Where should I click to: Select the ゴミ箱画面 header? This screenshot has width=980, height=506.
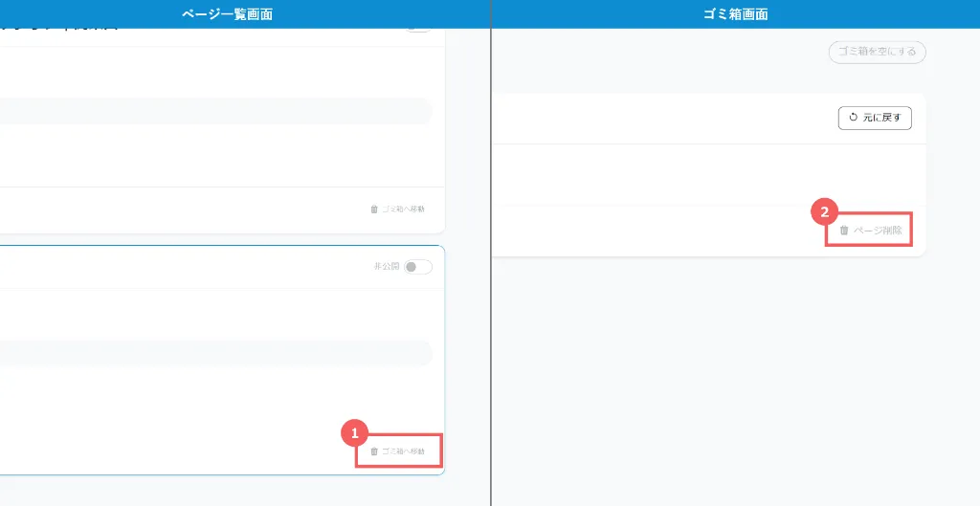(735, 13)
